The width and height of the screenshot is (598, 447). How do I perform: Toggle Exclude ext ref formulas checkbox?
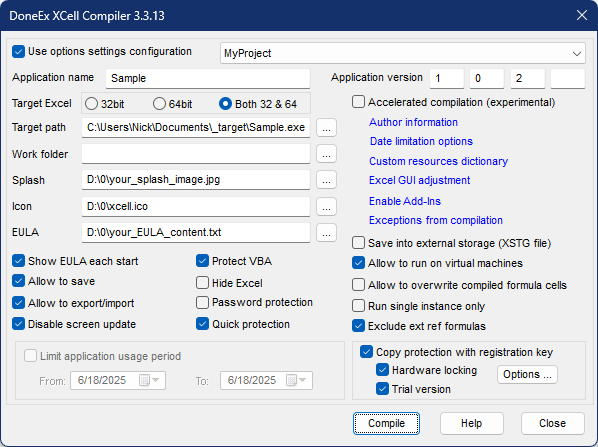tap(358, 326)
